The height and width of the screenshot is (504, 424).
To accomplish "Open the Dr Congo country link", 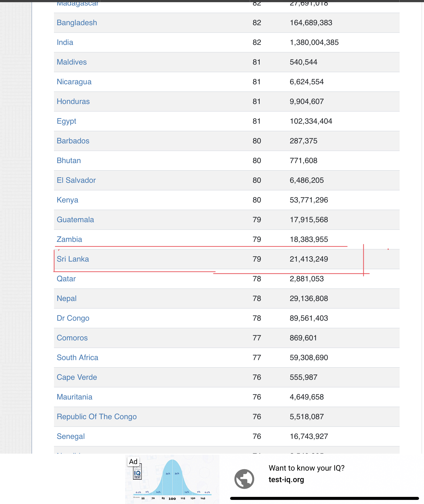I will pos(73,318).
